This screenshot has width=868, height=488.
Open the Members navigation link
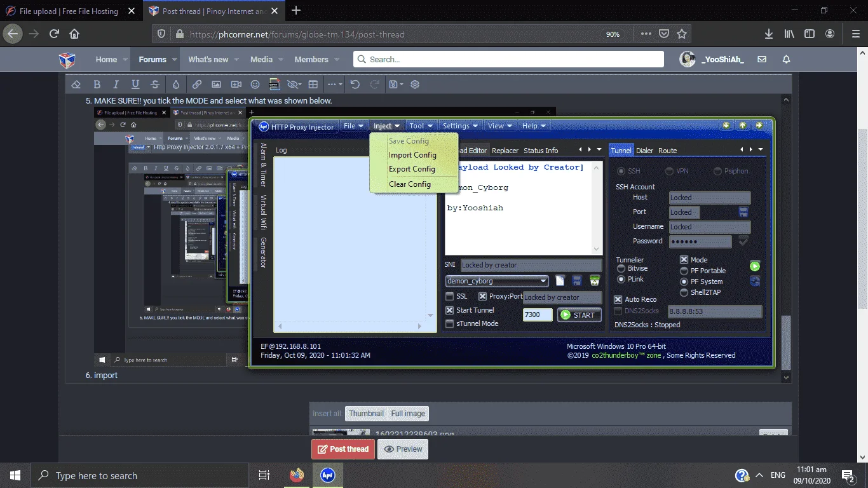click(311, 60)
